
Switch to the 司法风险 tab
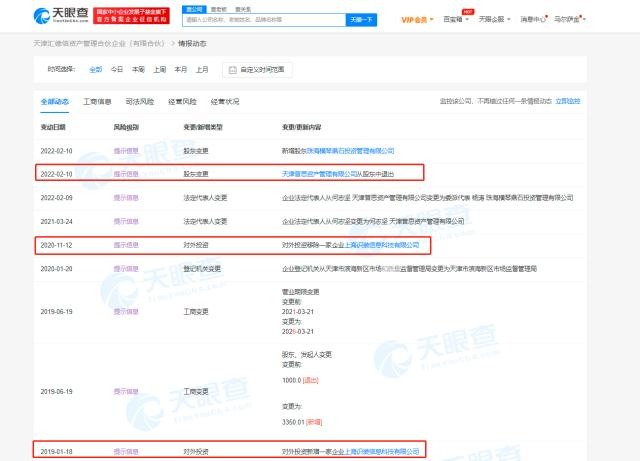(x=140, y=101)
